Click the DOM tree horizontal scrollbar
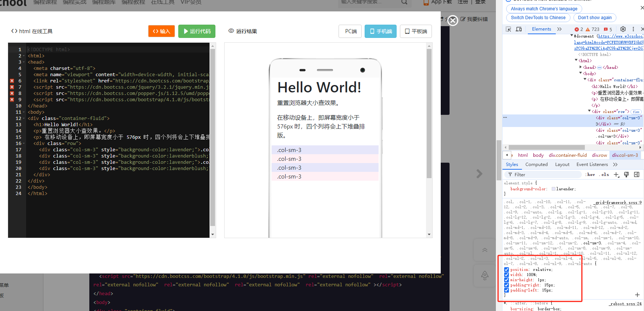 click(547, 147)
